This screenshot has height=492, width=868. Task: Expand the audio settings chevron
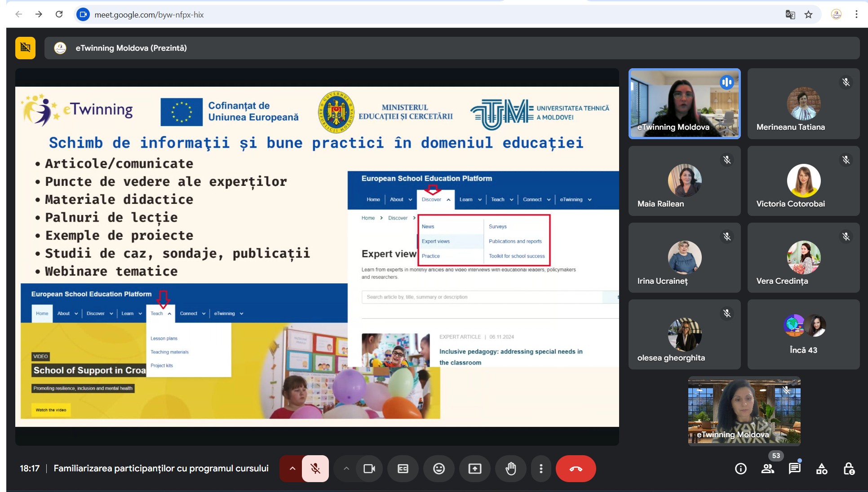(292, 469)
